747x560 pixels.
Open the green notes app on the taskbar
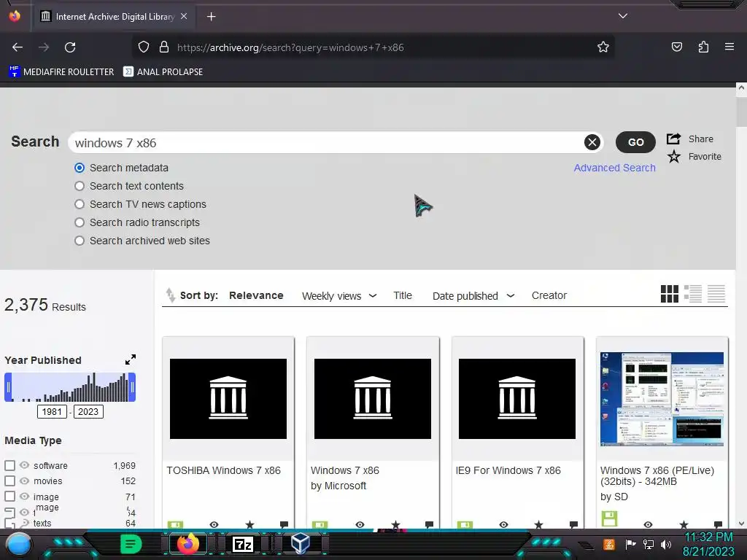point(131,544)
